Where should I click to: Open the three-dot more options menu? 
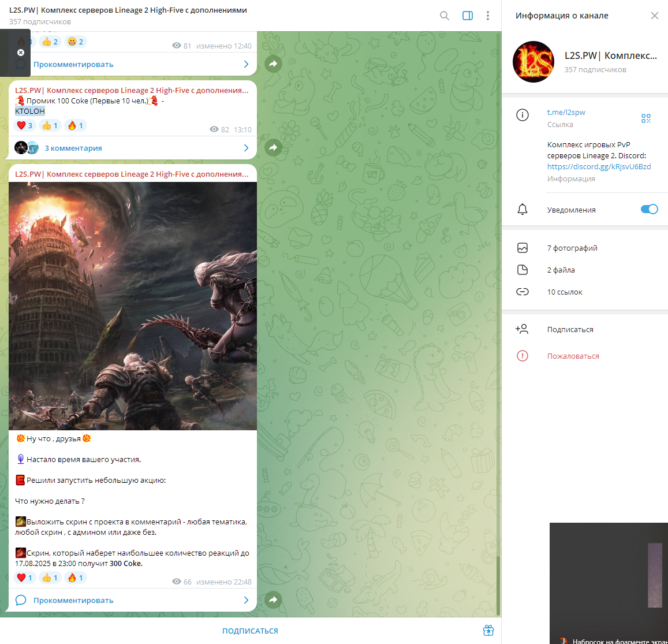point(488,16)
